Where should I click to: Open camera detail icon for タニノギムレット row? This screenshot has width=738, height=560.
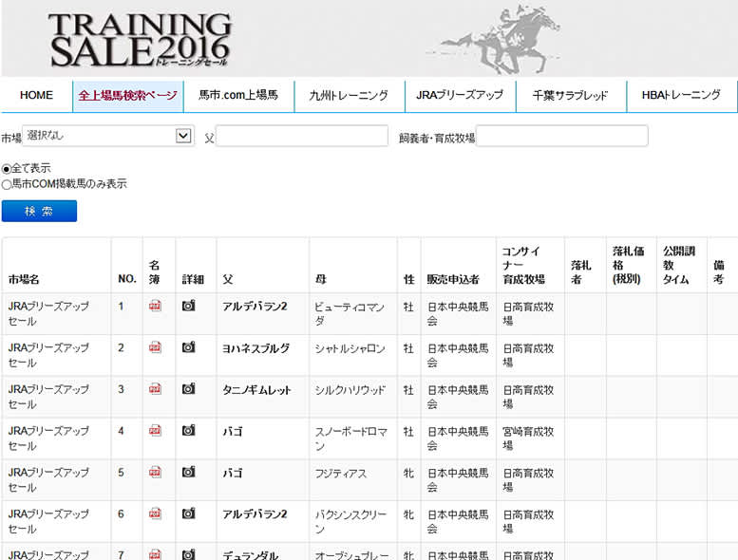[x=189, y=388]
